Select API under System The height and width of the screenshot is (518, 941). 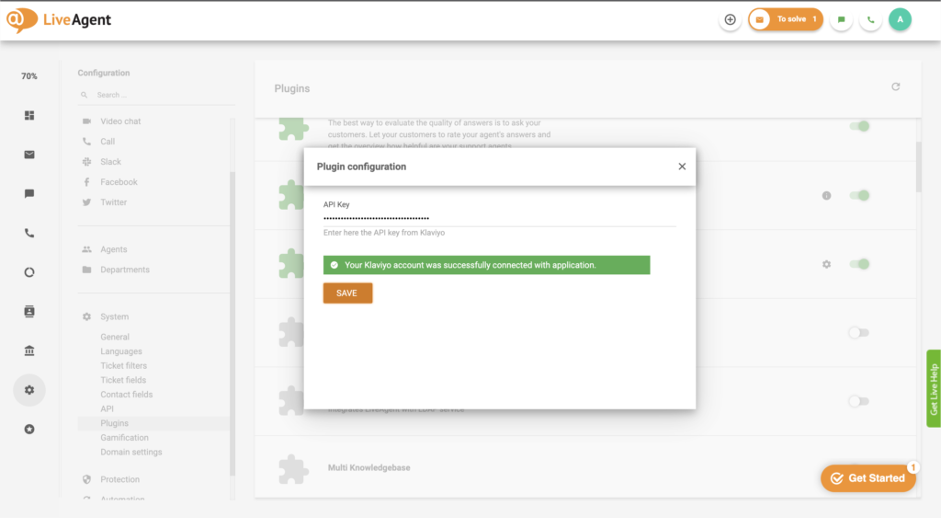point(107,409)
